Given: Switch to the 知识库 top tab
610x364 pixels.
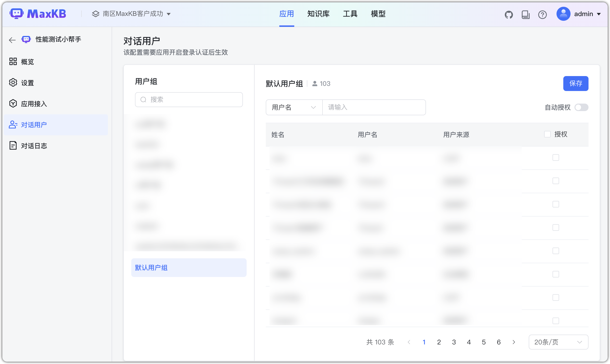Looking at the screenshot, I should pos(318,14).
